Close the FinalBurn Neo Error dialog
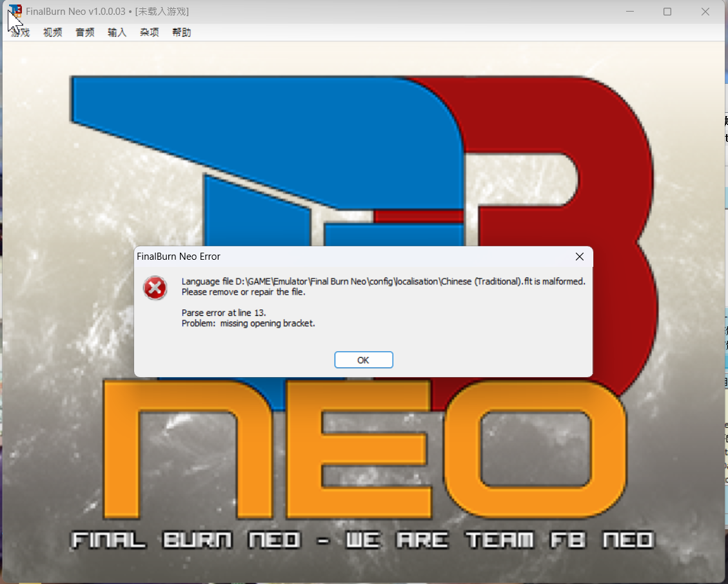Screen dimensions: 728x584 (580, 257)
